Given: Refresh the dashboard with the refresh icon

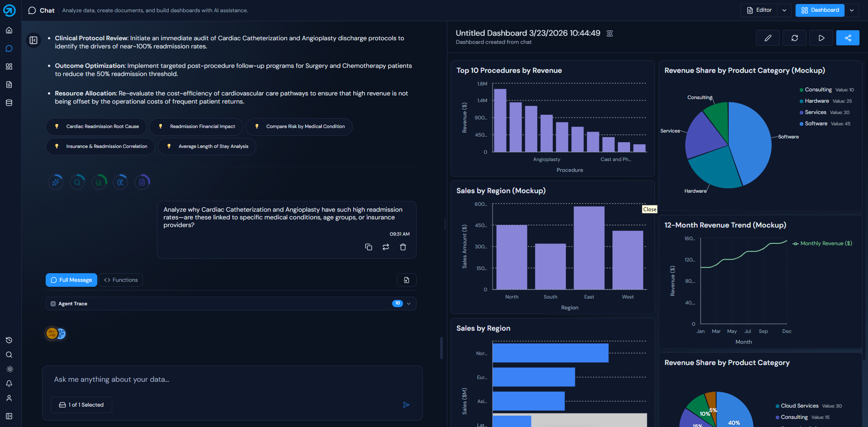Looking at the screenshot, I should pyautogui.click(x=795, y=38).
